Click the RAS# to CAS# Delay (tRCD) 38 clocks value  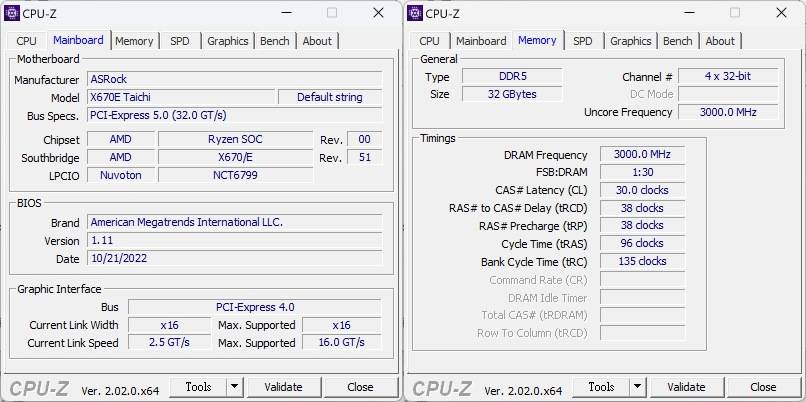[642, 209]
